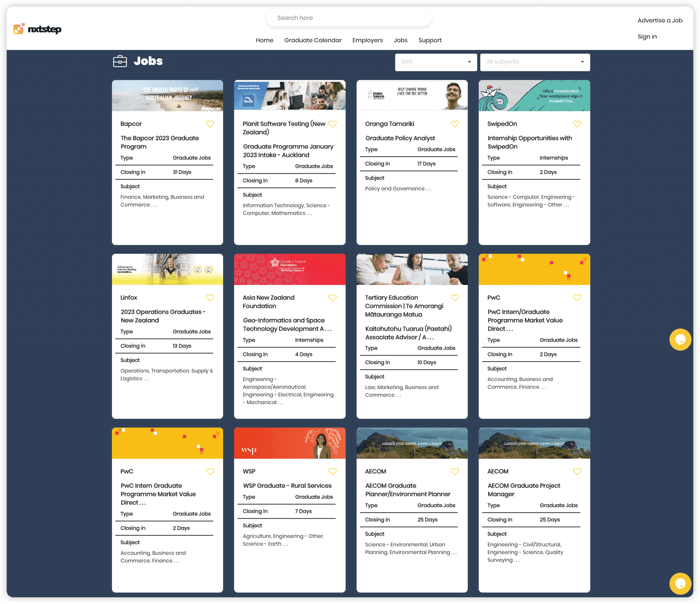The width and height of the screenshot is (700, 604).
Task: Toggle the heart on the Planit Software Testing card
Action: click(x=332, y=124)
